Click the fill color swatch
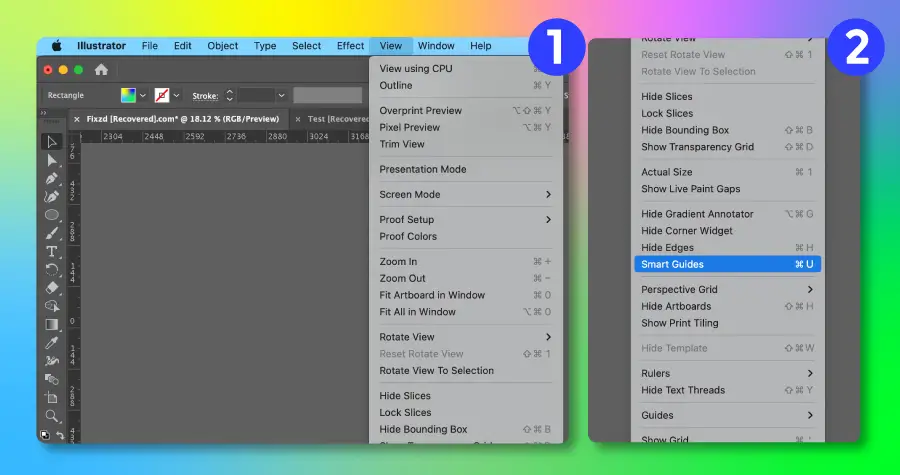Viewport: 900px width, 475px height. [x=128, y=95]
